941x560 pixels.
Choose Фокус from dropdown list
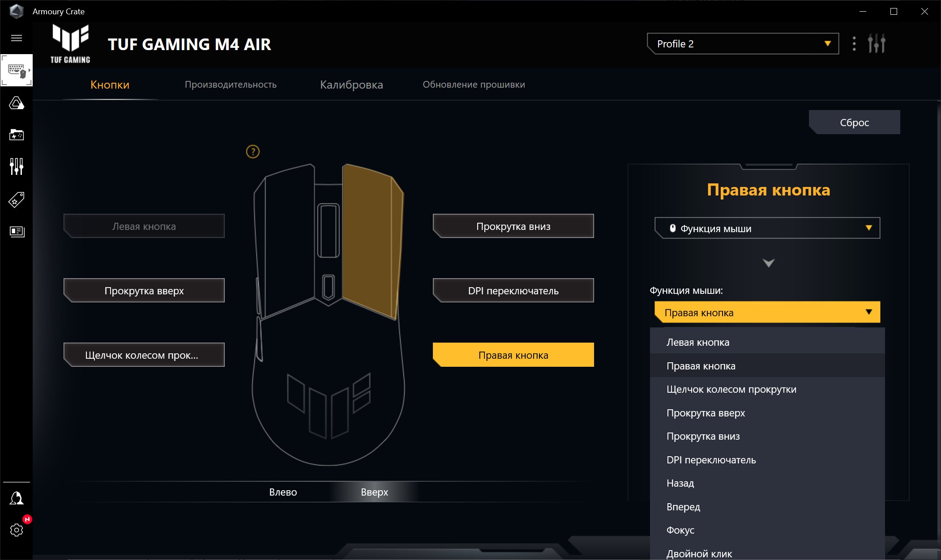tap(767, 530)
